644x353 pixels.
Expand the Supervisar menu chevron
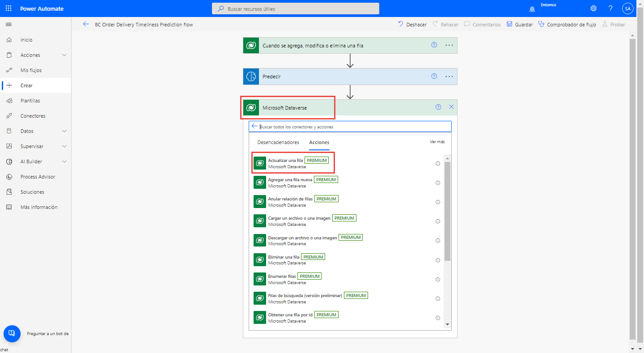64,146
